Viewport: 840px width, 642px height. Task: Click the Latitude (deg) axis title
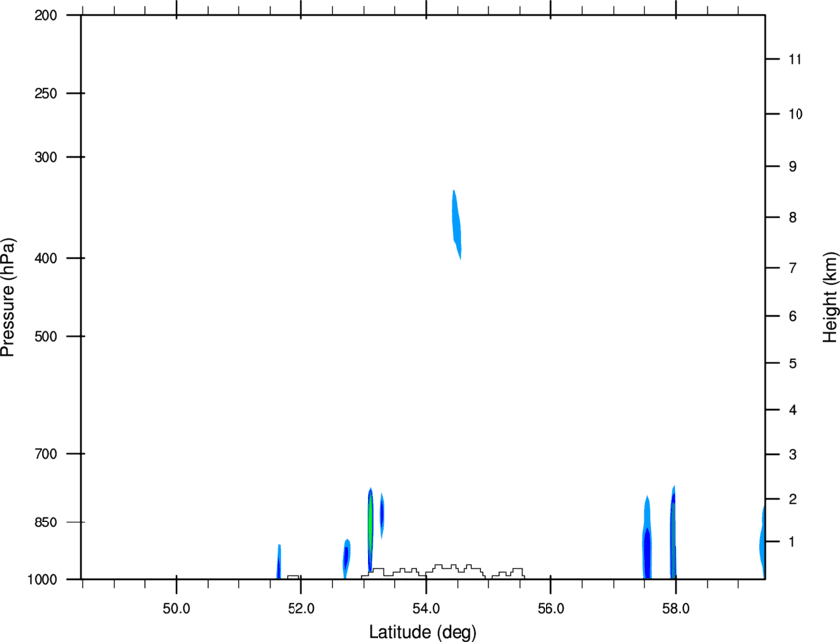pyautogui.click(x=422, y=632)
